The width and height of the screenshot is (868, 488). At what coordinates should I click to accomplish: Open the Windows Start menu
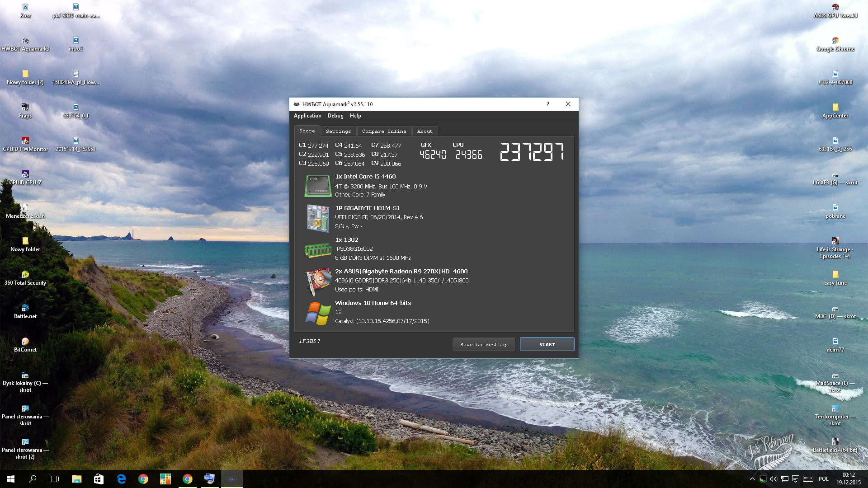11,479
